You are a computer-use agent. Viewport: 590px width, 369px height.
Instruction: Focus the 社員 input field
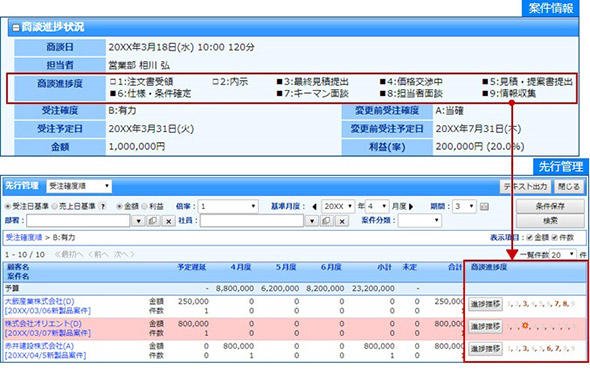(x=252, y=221)
